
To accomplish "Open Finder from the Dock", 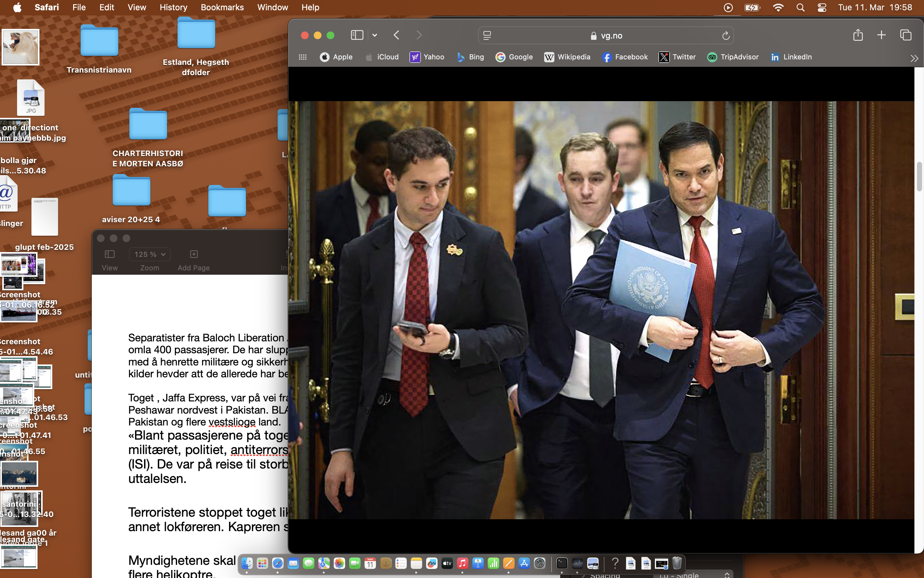I will click(247, 563).
